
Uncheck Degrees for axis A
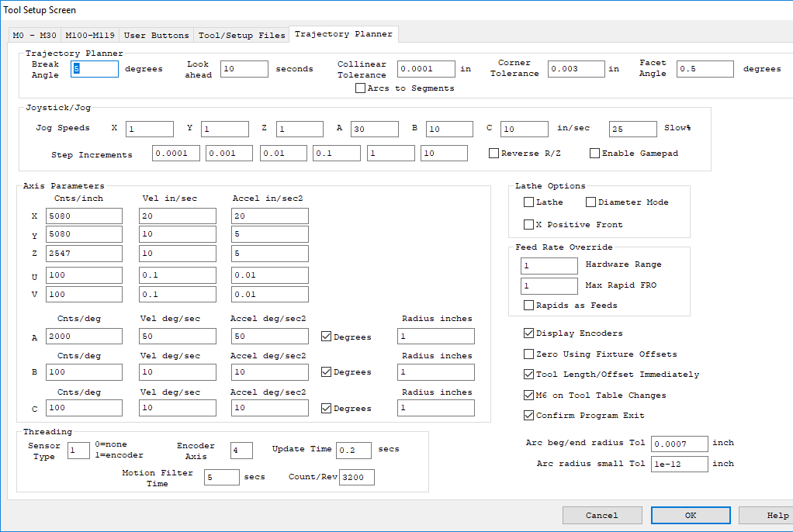pos(326,337)
